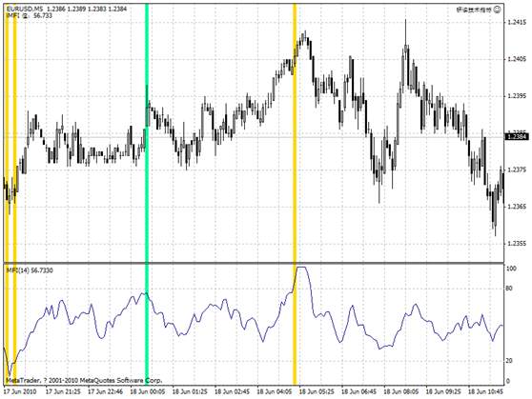The image size is (532, 399).
Task: Click the 80 level on MFI scale
Action: tap(510, 289)
